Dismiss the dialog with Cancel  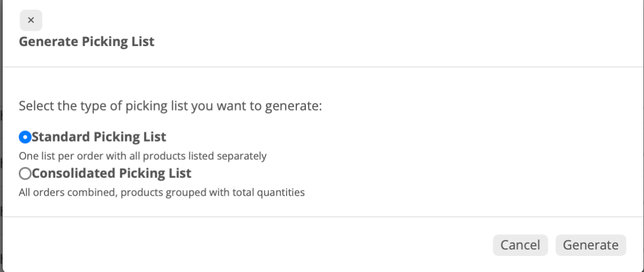520,245
